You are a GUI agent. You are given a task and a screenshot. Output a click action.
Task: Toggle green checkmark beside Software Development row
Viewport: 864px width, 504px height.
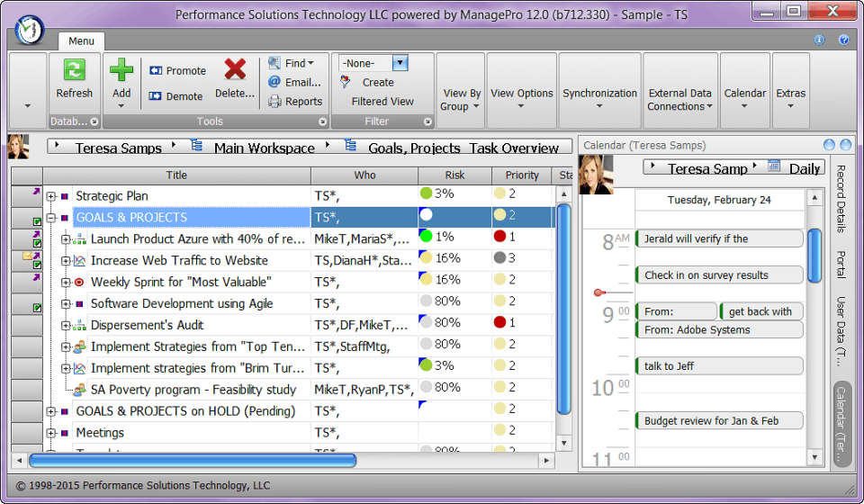[37, 308]
